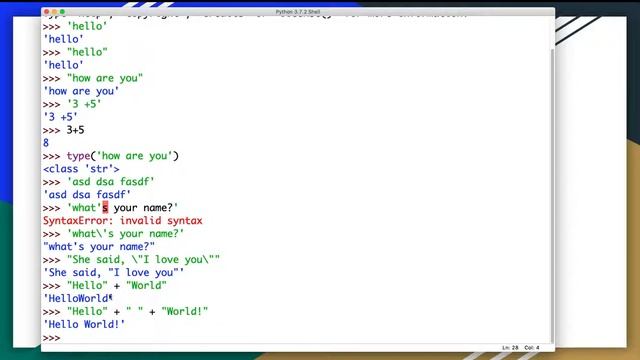Viewport: 640px width, 360px height.
Task: Click the "She said, \"I love you\"" input line
Action: [143, 260]
